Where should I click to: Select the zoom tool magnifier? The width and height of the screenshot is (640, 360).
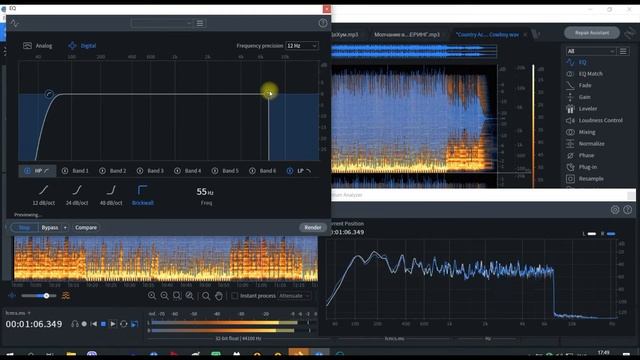(x=206, y=296)
